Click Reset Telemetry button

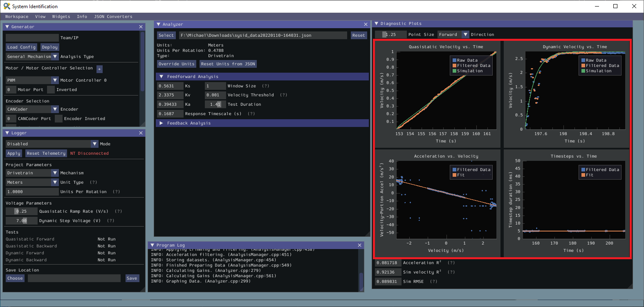click(46, 153)
